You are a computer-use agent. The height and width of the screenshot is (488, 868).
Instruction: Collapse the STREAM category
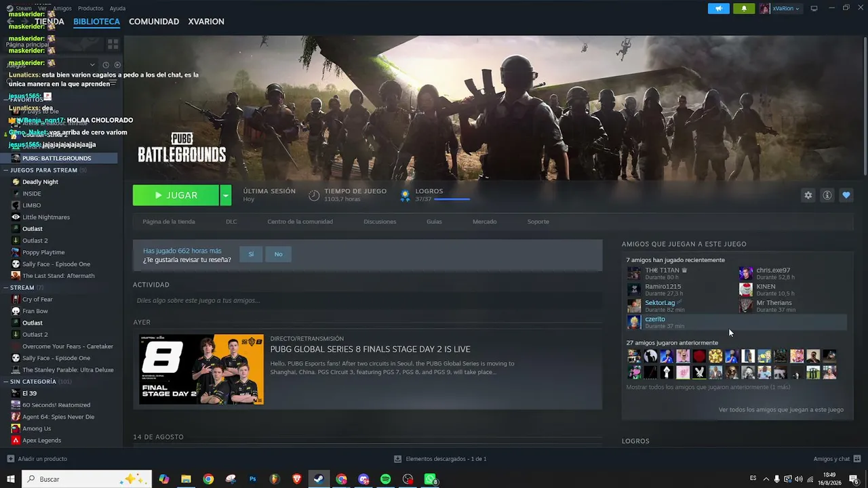pyautogui.click(x=5, y=287)
